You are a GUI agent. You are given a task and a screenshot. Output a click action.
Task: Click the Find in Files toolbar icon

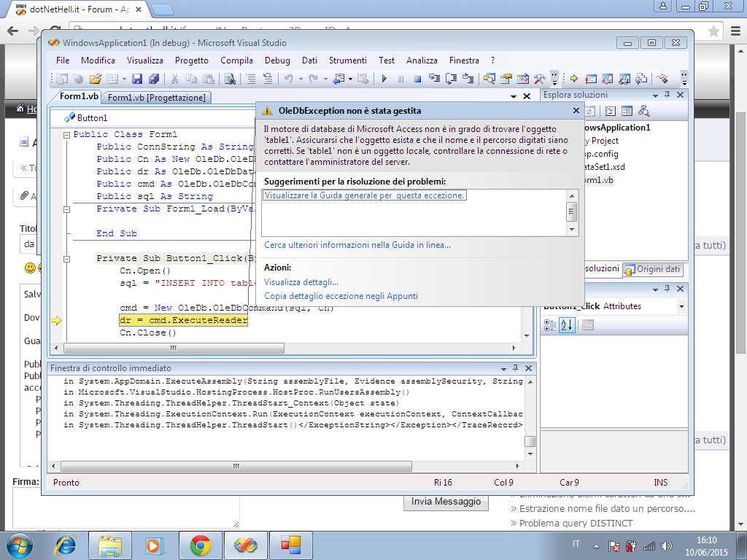tap(230, 79)
